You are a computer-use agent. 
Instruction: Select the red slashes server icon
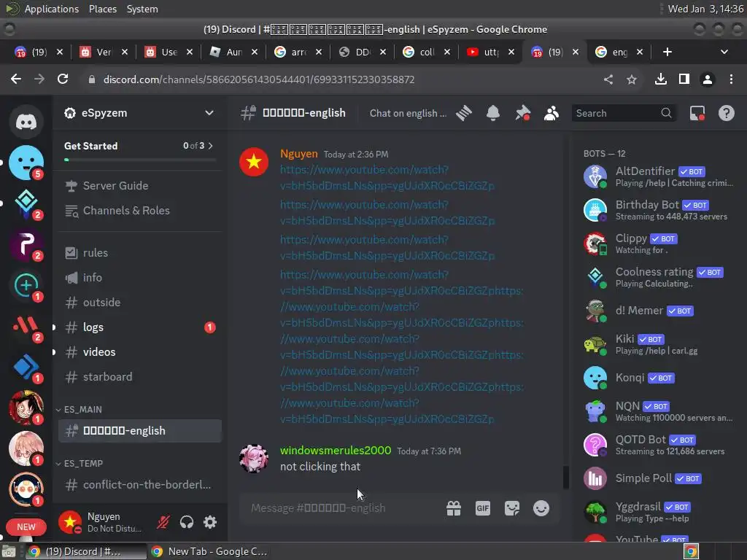(26, 326)
